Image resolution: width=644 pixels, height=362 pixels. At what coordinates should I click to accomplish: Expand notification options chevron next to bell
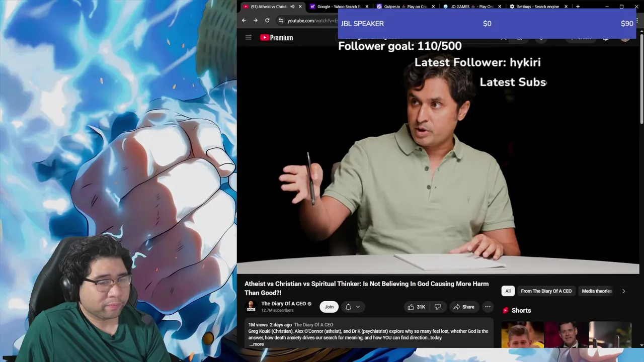pyautogui.click(x=358, y=307)
